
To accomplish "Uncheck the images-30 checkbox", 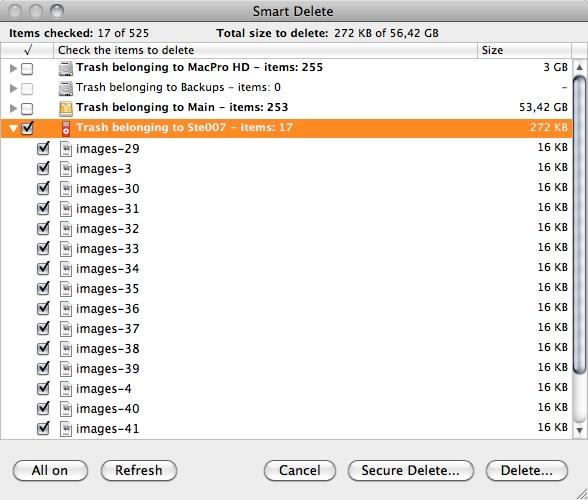I will pos(43,188).
